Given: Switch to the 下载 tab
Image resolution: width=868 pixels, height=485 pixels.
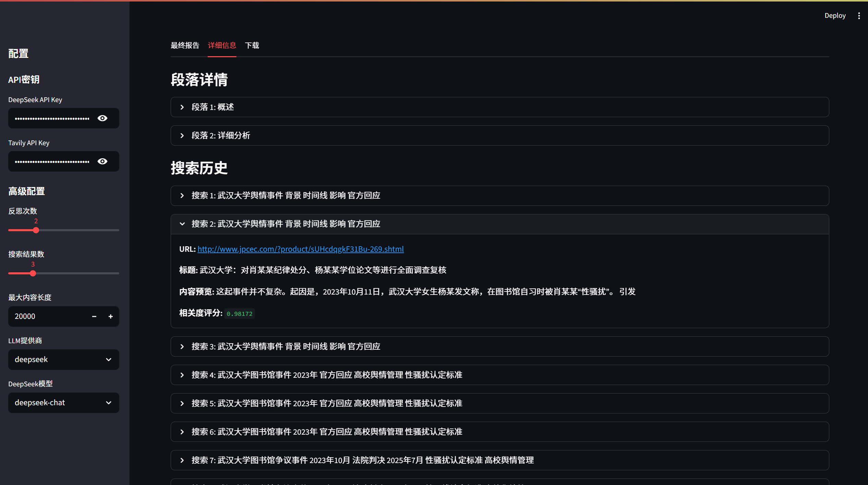Looking at the screenshot, I should [252, 45].
